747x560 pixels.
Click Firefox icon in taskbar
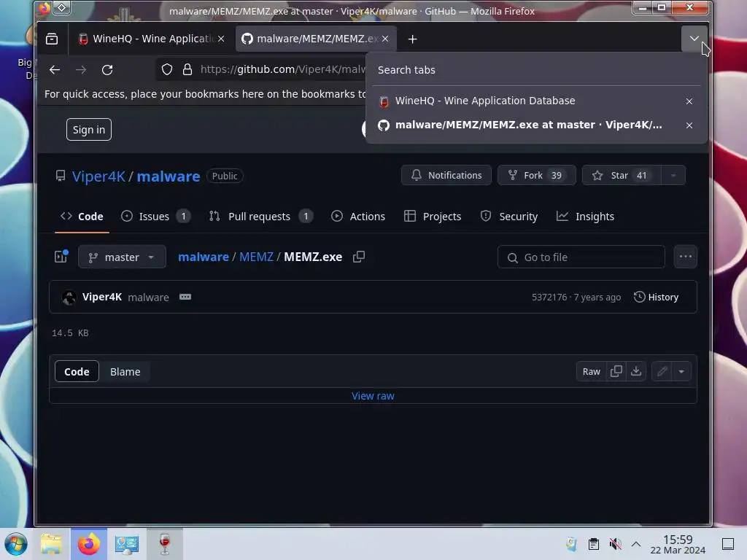(x=88, y=544)
